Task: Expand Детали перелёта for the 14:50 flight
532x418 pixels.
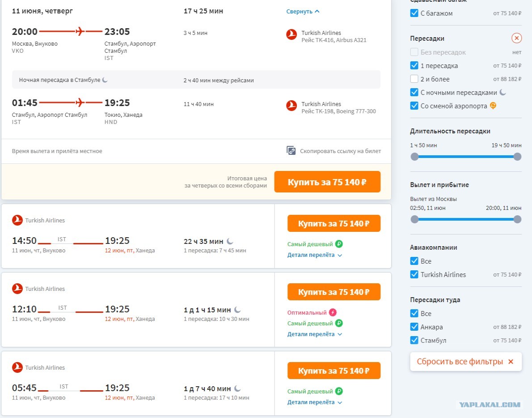Action: tap(315, 255)
